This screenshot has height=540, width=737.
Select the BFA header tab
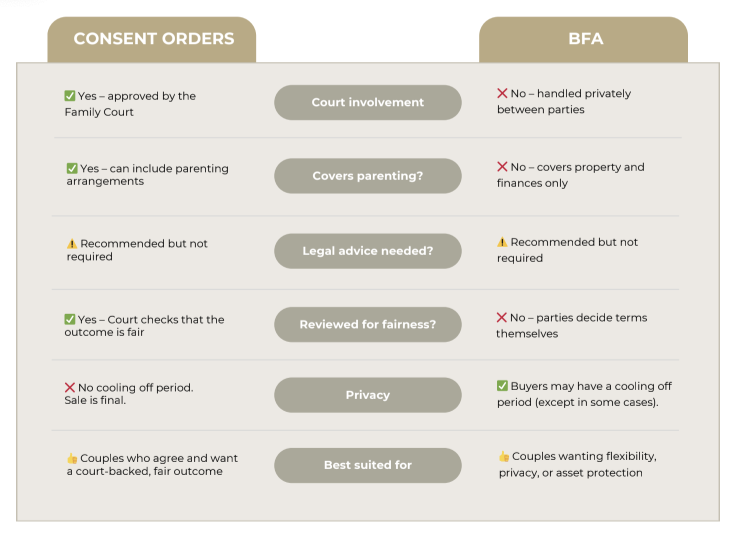coord(582,41)
